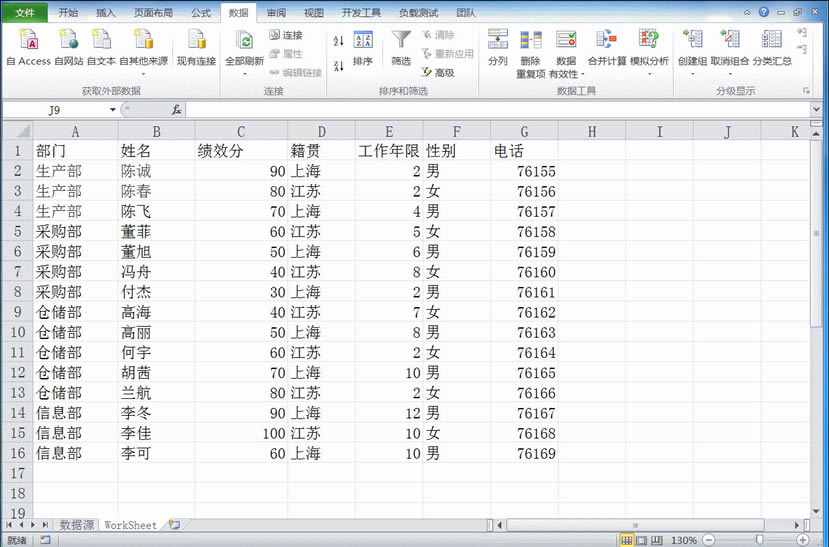Collapse the ribbon with caret icon
Viewport: 829px width, 547px height.
pos(747,12)
